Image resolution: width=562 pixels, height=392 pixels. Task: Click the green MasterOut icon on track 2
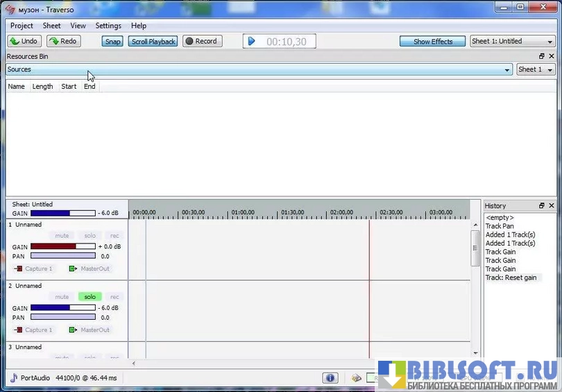pyautogui.click(x=73, y=330)
